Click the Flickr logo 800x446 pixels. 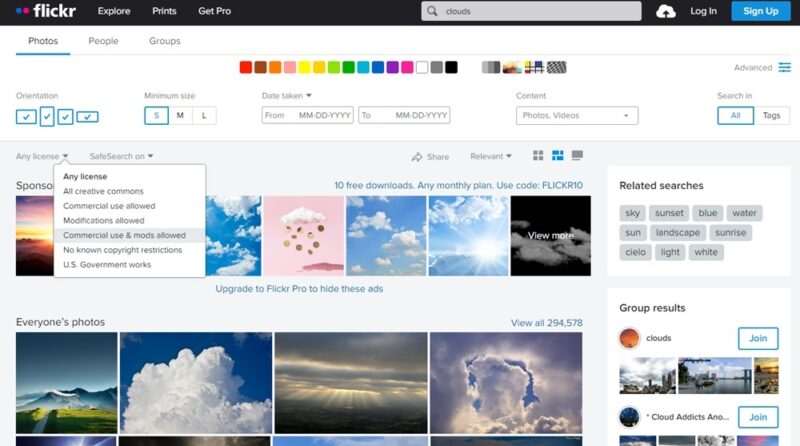tap(46, 11)
